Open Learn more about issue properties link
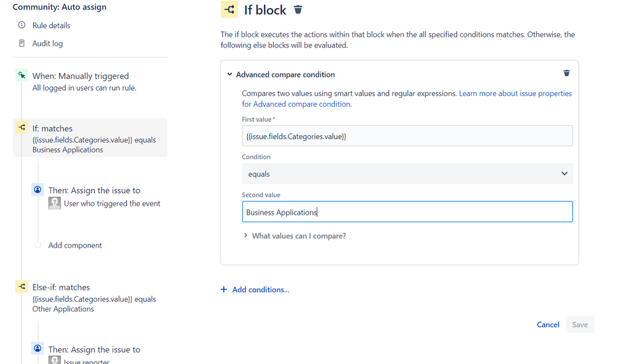 (x=515, y=93)
